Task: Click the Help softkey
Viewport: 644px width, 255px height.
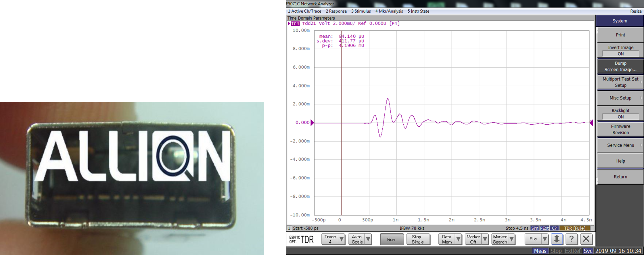Action: 620,161
